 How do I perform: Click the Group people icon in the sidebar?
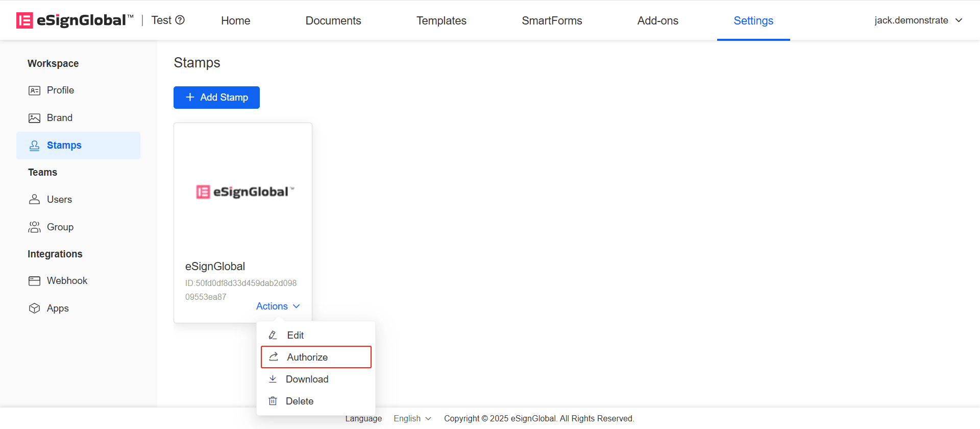pyautogui.click(x=34, y=227)
